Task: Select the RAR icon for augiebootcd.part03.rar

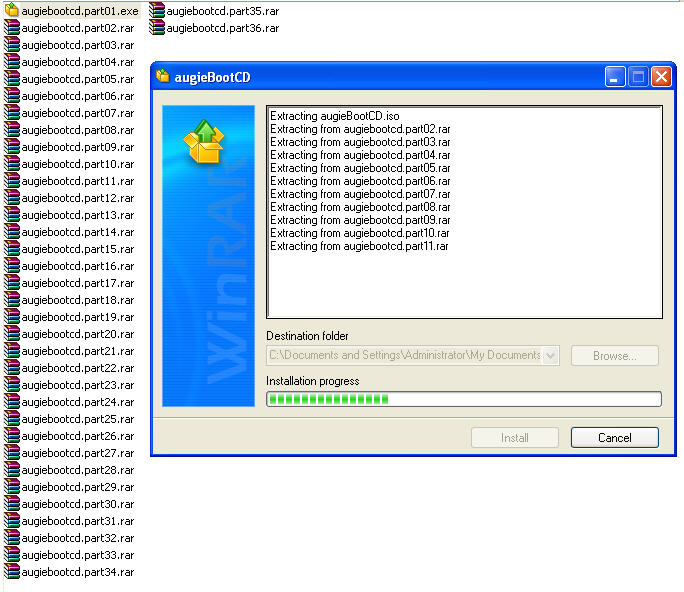Action: tap(12, 45)
